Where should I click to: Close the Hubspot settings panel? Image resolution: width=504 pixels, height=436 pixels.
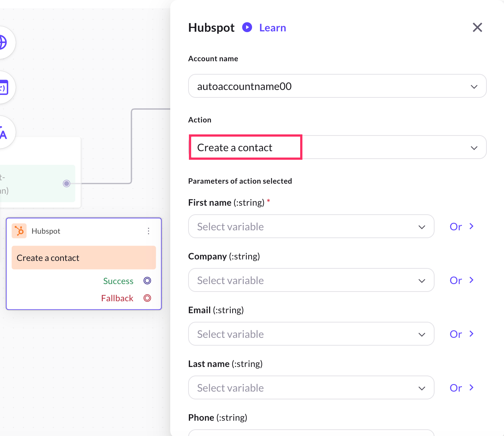tap(477, 27)
